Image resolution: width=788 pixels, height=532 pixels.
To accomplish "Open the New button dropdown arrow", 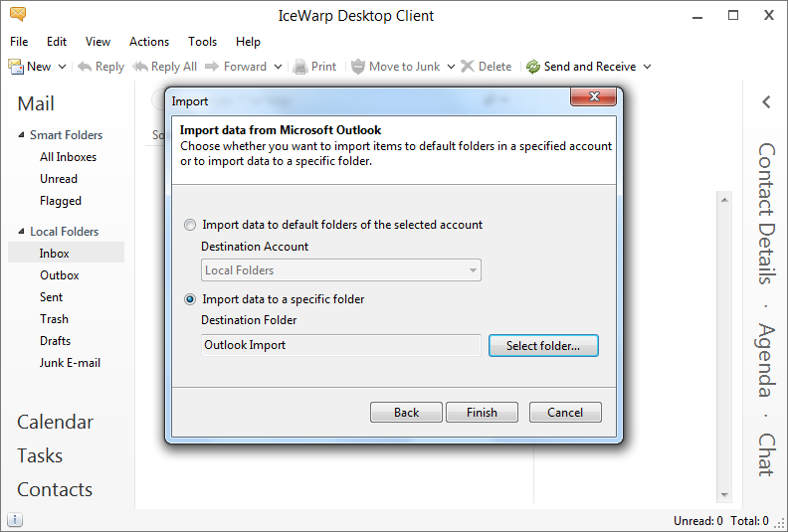I will [x=63, y=67].
